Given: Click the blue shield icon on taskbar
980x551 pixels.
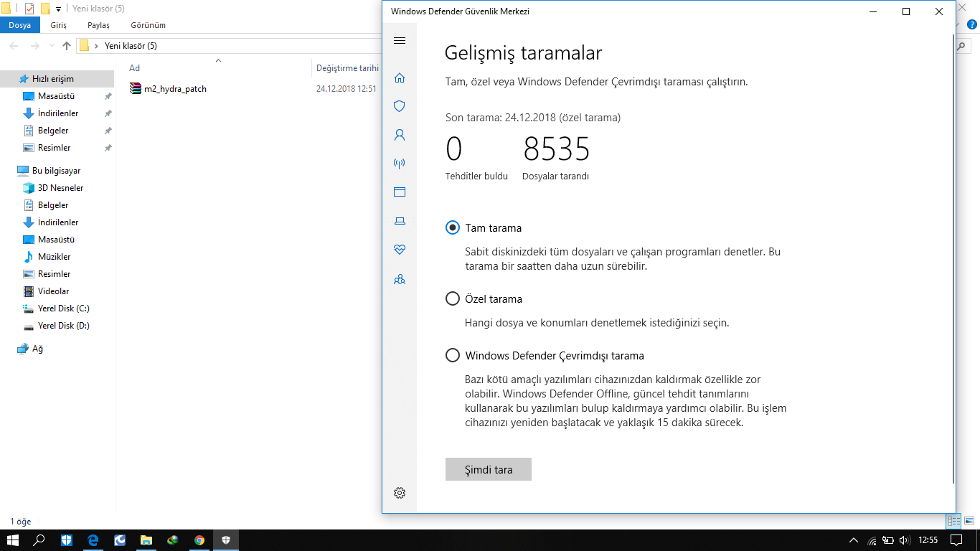Looking at the screenshot, I should tap(67, 540).
